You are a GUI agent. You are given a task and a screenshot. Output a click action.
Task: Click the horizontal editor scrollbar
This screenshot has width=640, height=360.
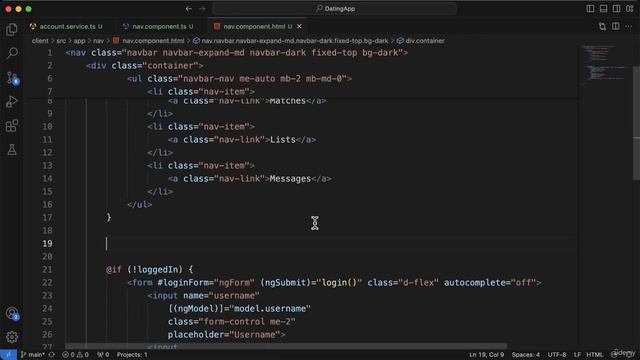tap(286, 346)
